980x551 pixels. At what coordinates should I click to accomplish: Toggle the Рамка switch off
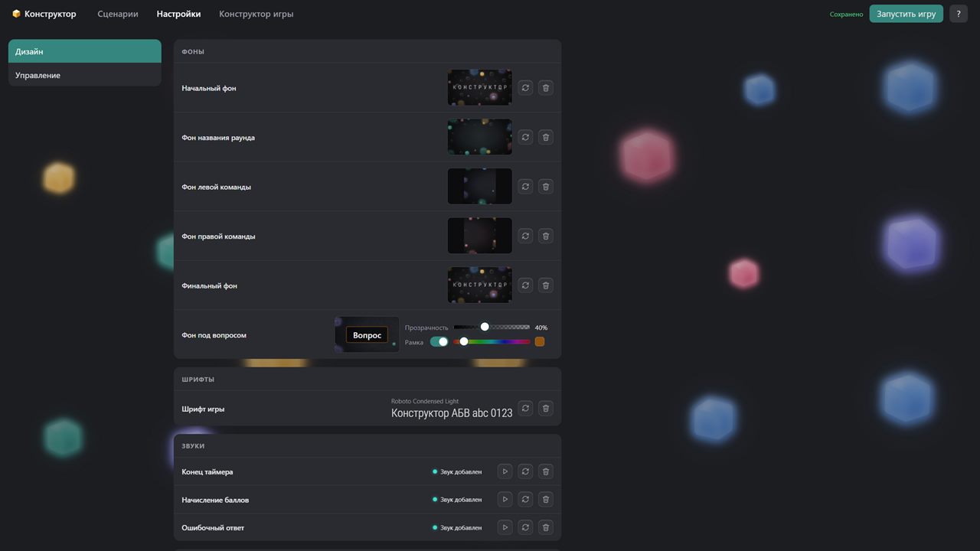[439, 342]
